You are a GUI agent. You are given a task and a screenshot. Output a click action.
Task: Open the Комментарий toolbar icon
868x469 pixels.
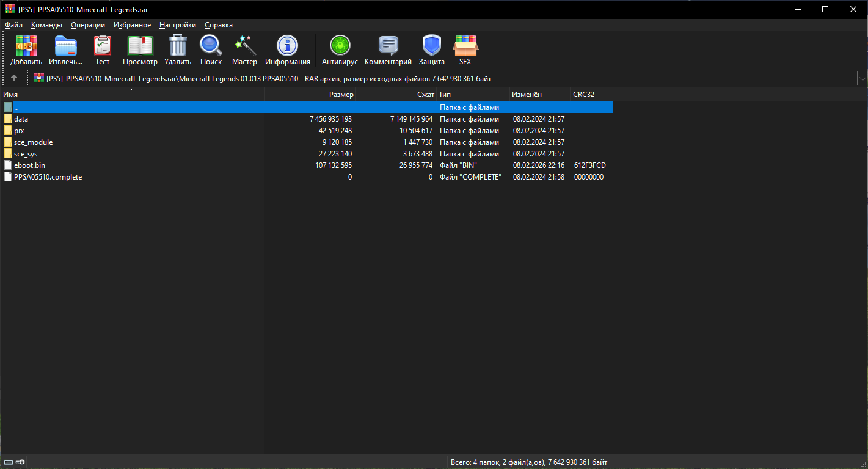point(388,46)
